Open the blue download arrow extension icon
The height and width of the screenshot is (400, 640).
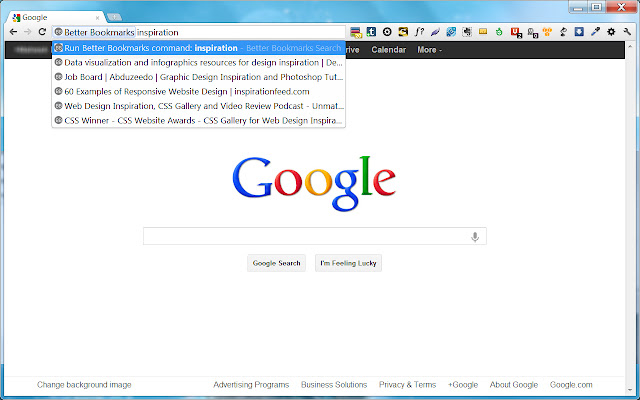pos(579,31)
